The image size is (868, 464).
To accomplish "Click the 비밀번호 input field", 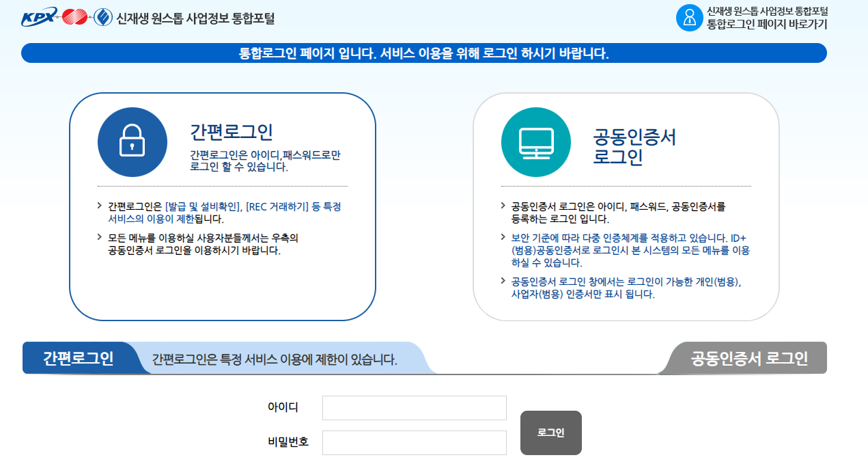I will [413, 441].
